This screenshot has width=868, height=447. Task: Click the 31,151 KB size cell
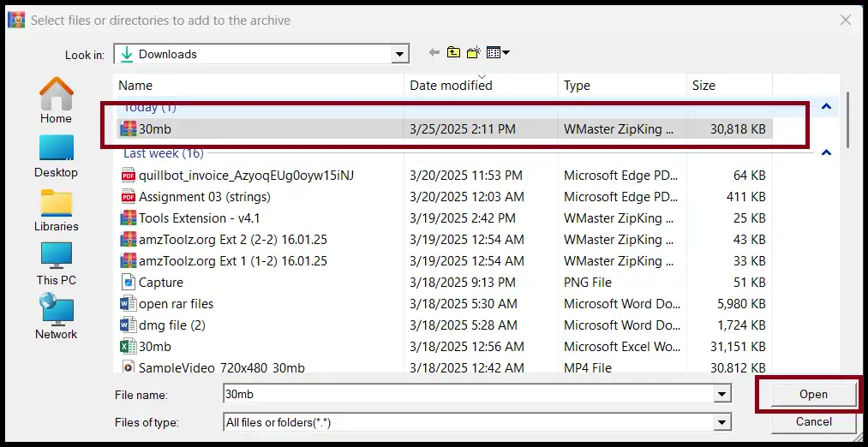(738, 346)
